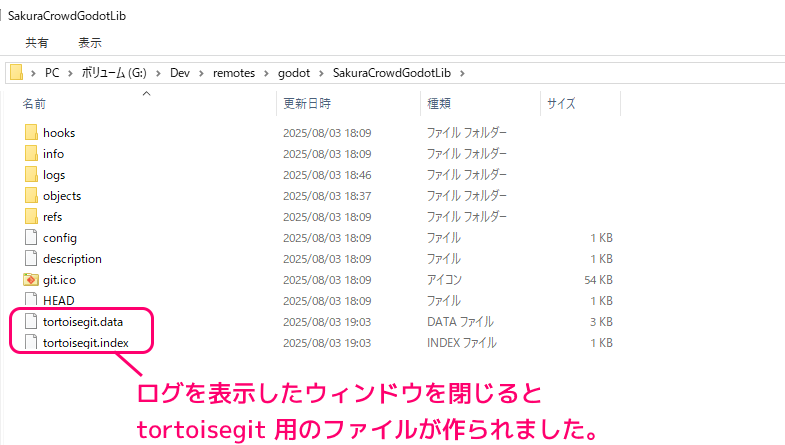This screenshot has width=785, height=445.
Task: Expand the chevron after Dev in breadcrumb
Action: coord(200,73)
